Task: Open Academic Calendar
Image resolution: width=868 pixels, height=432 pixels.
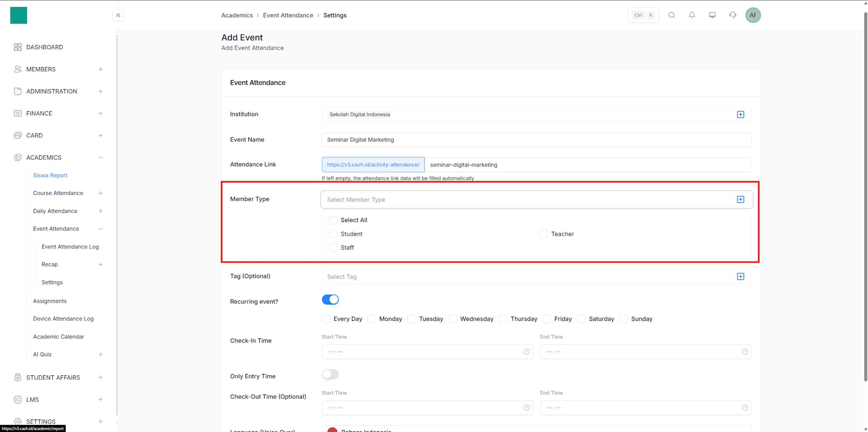Action: point(58,337)
